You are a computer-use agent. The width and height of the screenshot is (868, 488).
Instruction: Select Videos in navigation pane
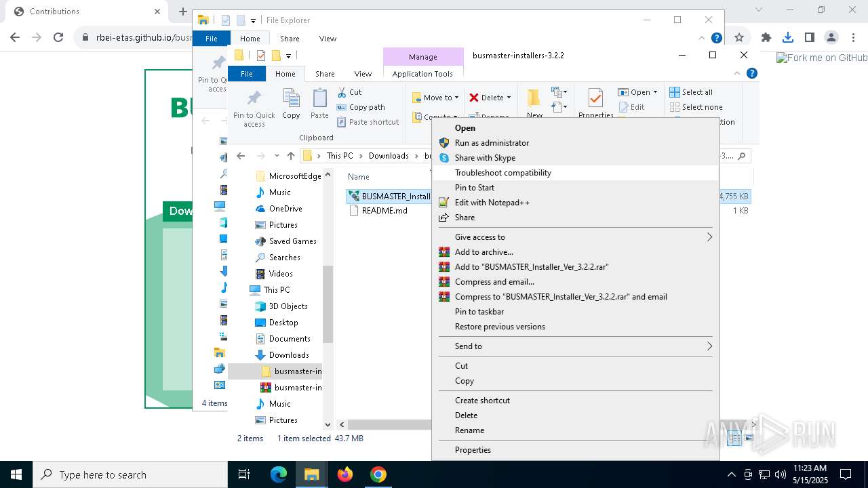tap(281, 274)
